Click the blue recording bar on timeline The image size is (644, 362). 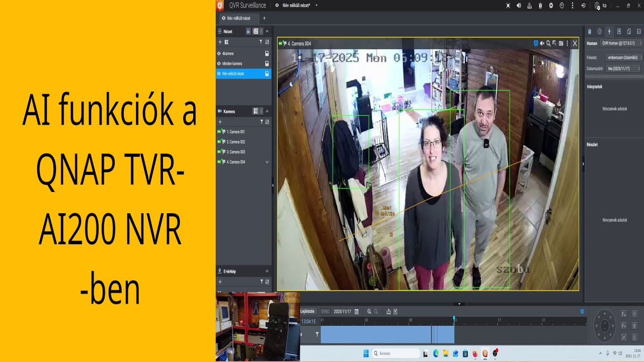(387, 334)
